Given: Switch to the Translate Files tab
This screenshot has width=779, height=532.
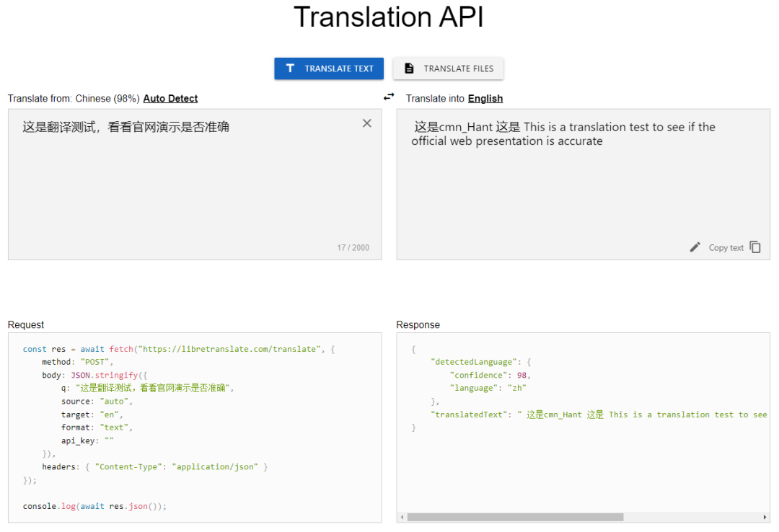Looking at the screenshot, I should 448,68.
